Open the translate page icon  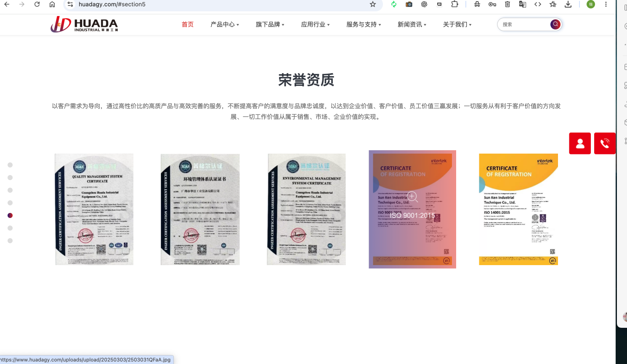point(523,4)
